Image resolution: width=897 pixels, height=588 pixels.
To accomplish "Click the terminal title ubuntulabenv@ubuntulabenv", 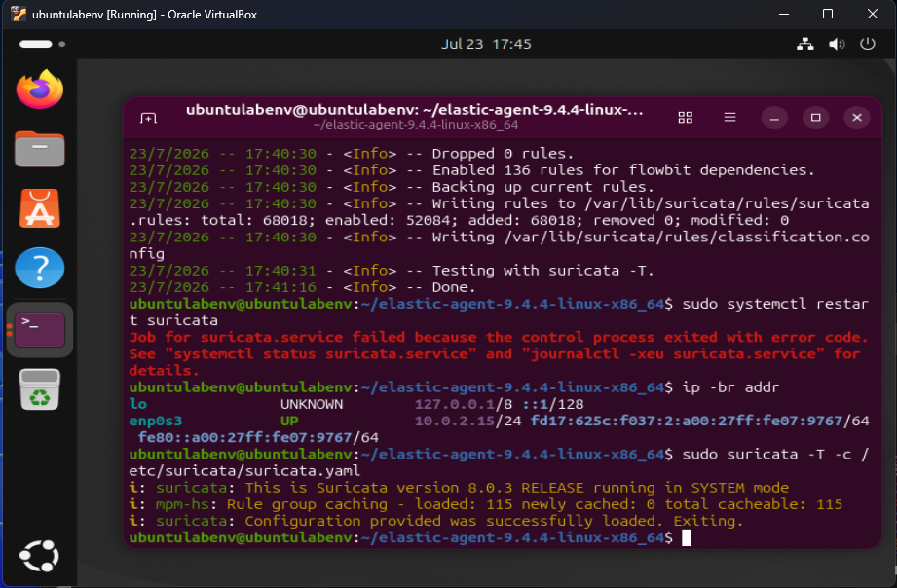I will [415, 110].
